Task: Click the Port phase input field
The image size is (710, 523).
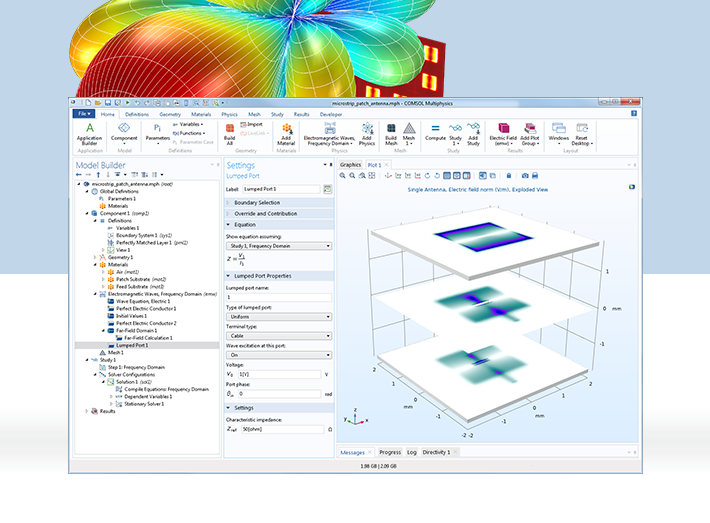Action: point(279,394)
